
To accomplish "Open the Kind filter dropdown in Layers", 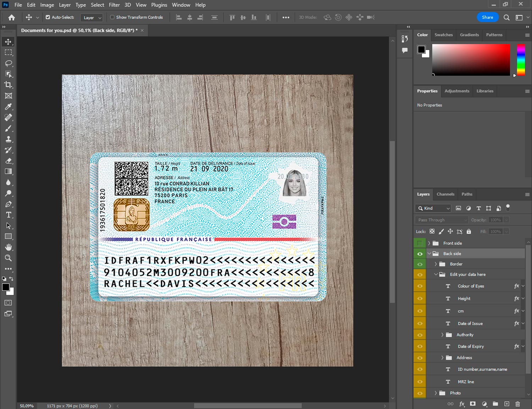I will click(x=433, y=208).
